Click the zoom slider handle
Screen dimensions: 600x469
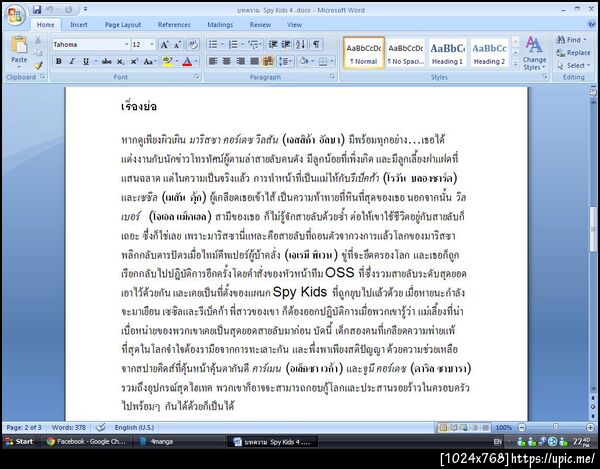[556, 427]
